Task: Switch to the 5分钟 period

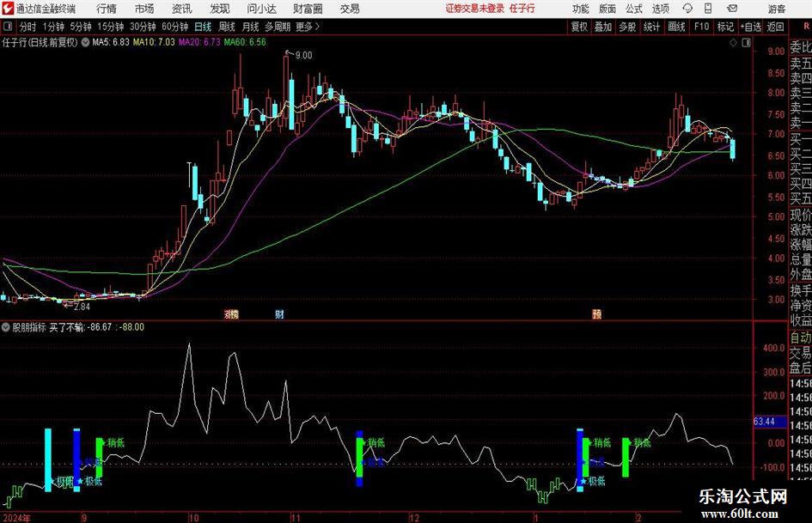Action: [80, 27]
